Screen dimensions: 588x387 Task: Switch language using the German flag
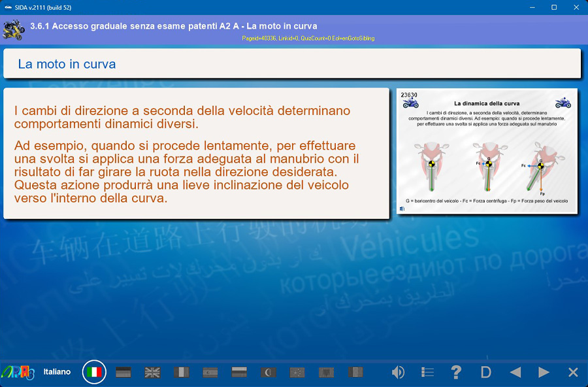point(123,372)
